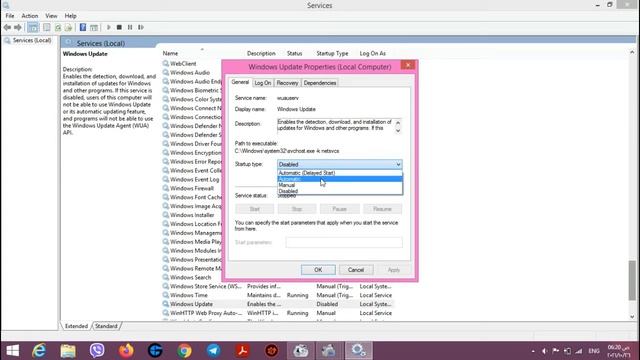
Task: Select the Windows Firewall service row
Action: point(191,189)
